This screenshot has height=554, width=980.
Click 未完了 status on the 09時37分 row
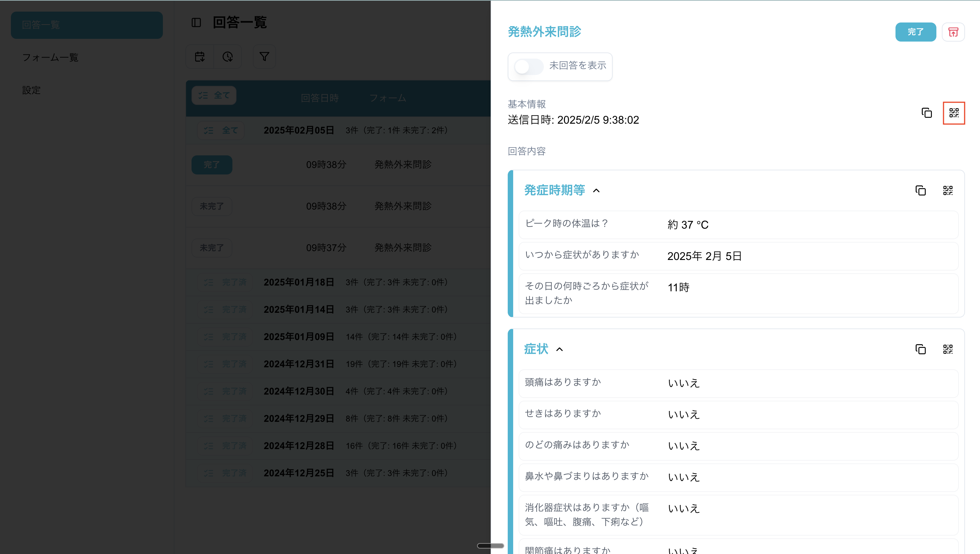[212, 248]
